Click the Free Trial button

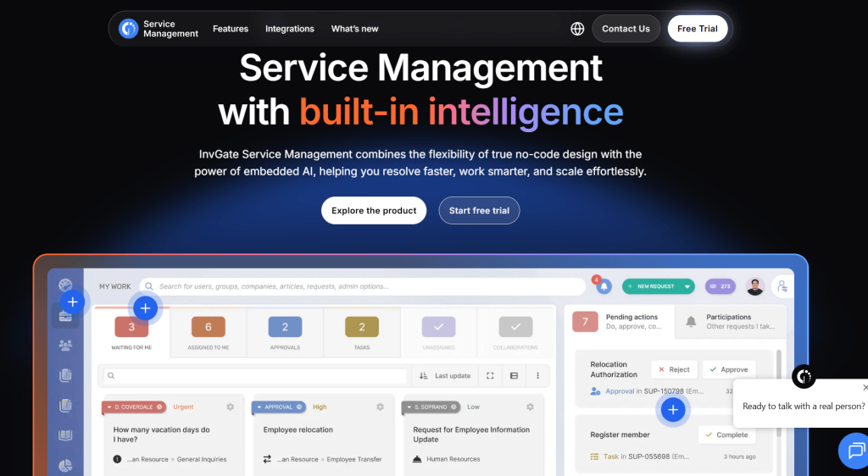point(698,29)
